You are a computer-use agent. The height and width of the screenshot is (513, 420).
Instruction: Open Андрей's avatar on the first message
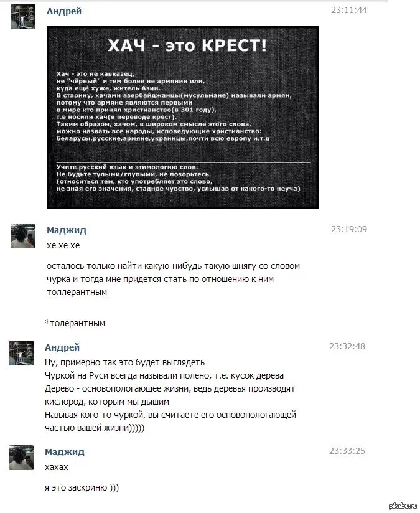[23, 17]
